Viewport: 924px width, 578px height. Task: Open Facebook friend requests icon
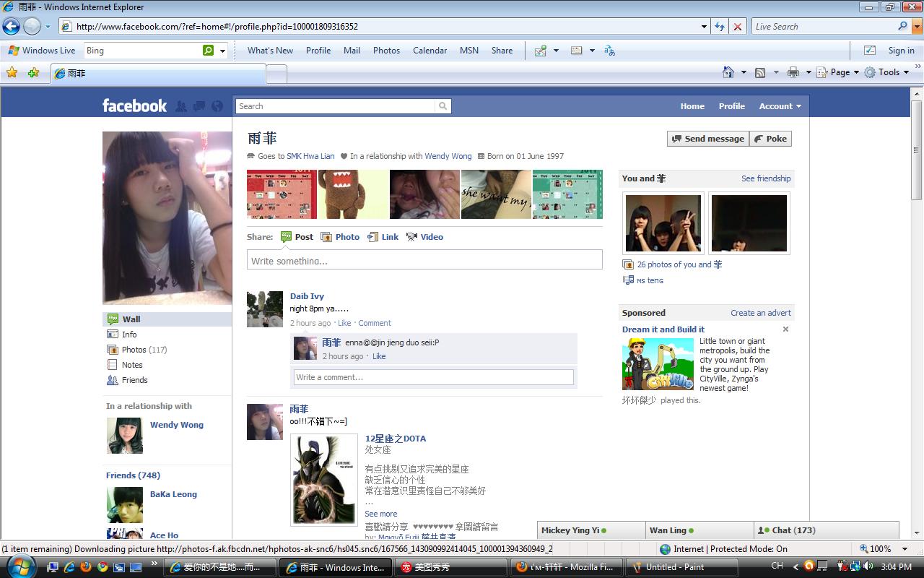181,106
